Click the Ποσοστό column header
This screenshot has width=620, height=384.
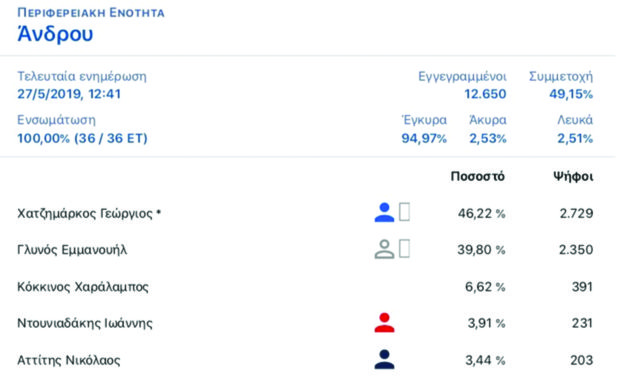pos(478,176)
